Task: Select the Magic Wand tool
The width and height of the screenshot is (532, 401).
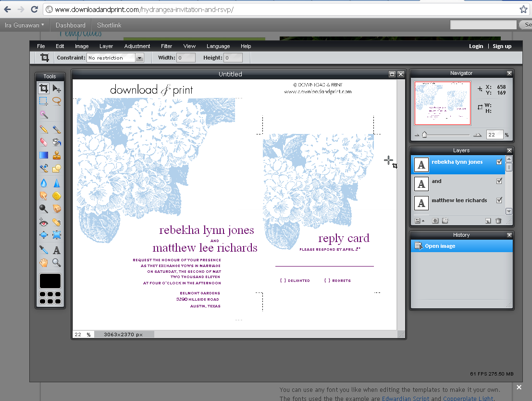Action: (43, 114)
